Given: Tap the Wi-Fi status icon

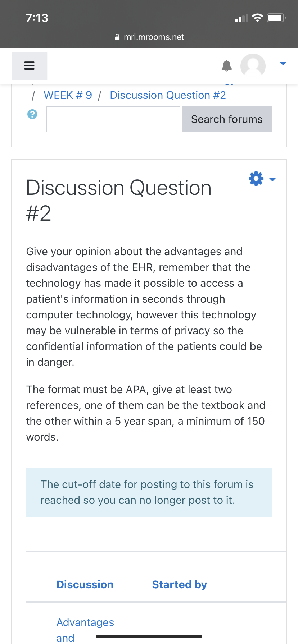Looking at the screenshot, I should point(257,18).
